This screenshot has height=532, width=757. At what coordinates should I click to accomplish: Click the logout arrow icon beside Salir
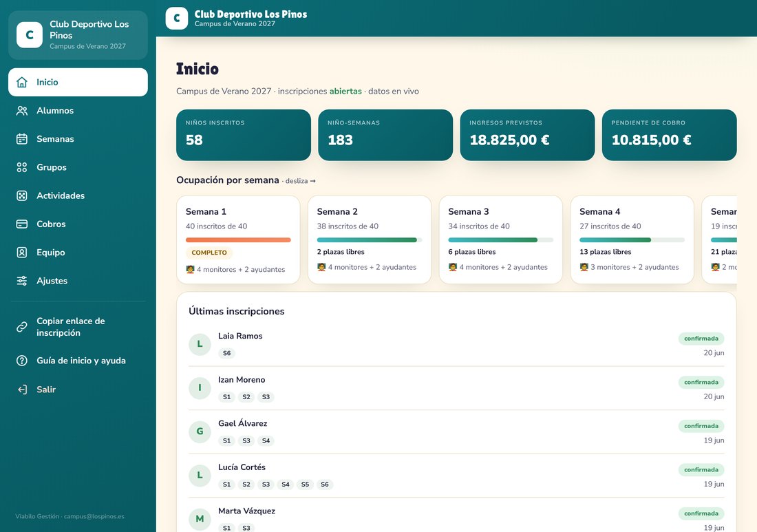[x=22, y=390]
